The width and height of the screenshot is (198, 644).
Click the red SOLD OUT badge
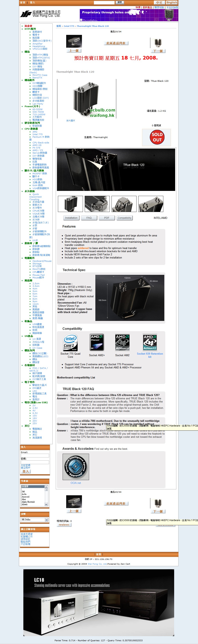coord(156,137)
